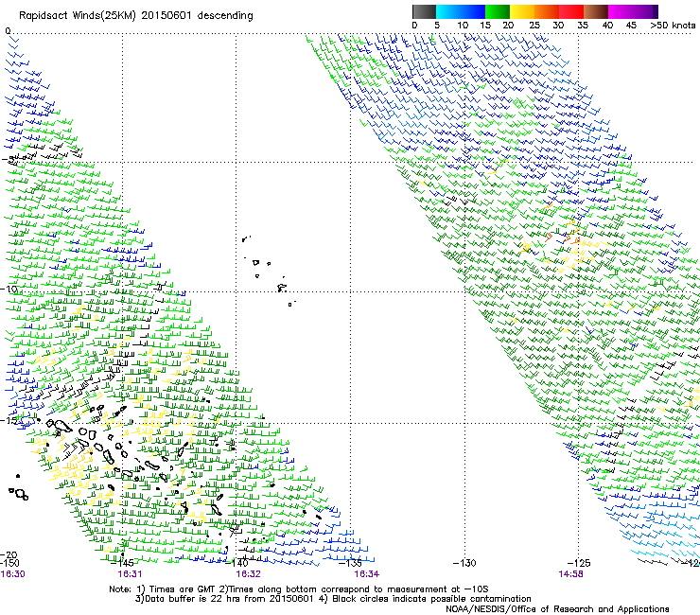Click the cyan 5–10 knots legend segment
Viewport: 700px width, 615px height.
point(447,11)
